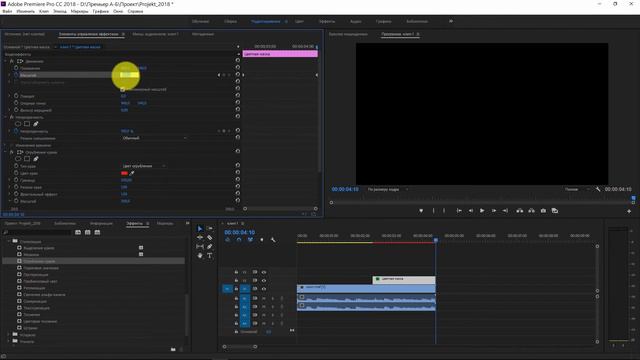The height and width of the screenshot is (360, 640).
Task: Reset the Масштаб parameter in Motion
Action: (x=238, y=75)
